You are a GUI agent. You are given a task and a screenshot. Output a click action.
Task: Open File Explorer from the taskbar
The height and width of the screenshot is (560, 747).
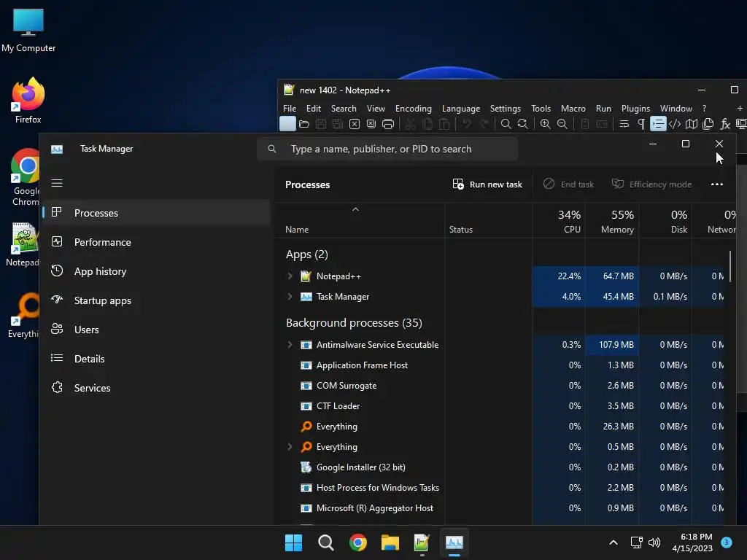click(390, 542)
